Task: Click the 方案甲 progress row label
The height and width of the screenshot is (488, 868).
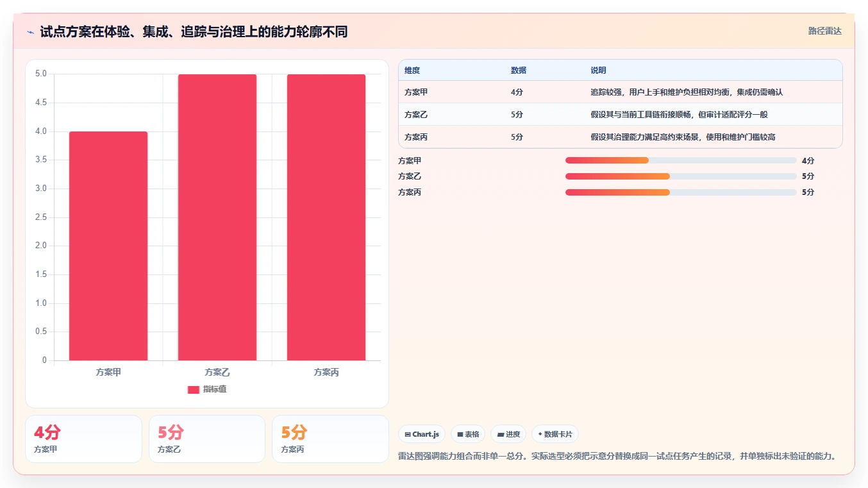Action: tap(410, 161)
